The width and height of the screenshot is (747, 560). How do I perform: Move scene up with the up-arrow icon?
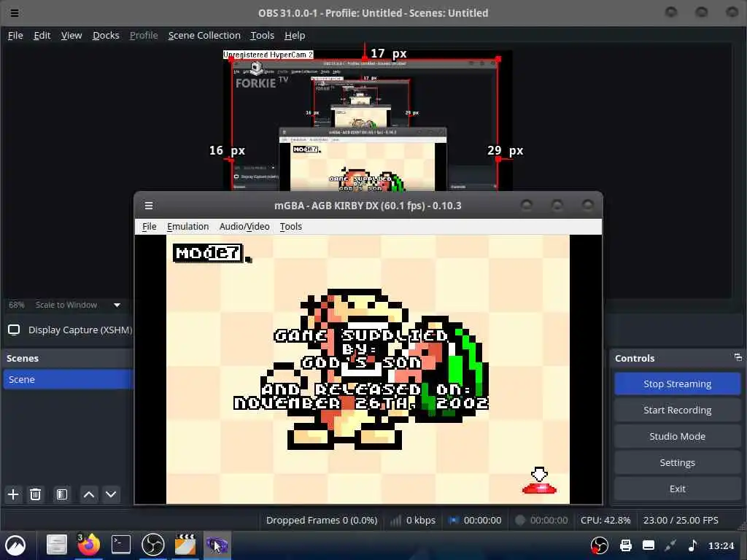click(88, 494)
